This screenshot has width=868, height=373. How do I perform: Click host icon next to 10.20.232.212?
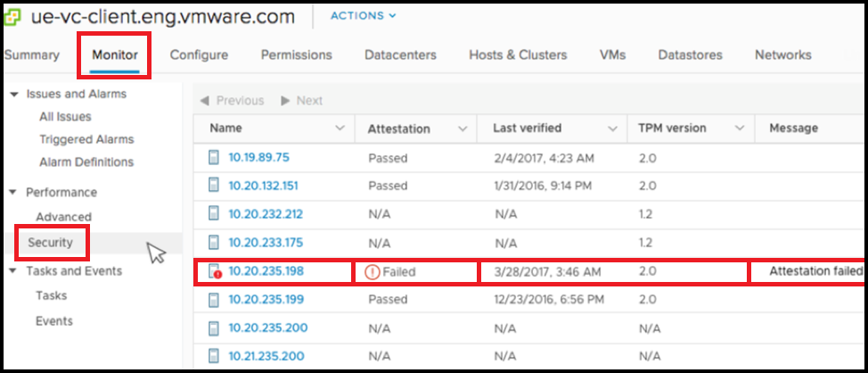coord(213,214)
